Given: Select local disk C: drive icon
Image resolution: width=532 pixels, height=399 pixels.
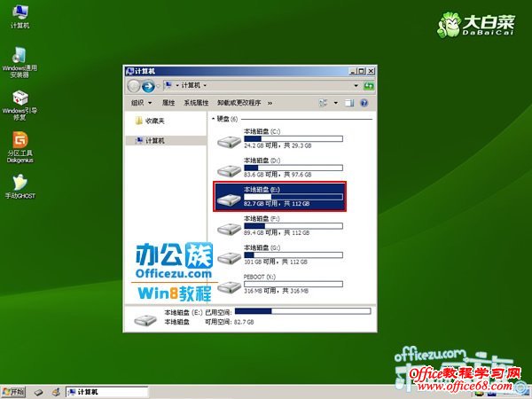Looking at the screenshot, I should pyautogui.click(x=229, y=141).
